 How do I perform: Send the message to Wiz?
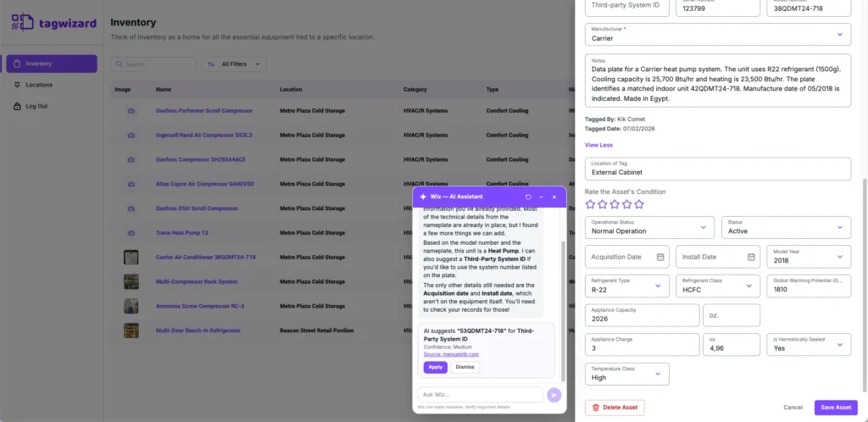click(554, 395)
